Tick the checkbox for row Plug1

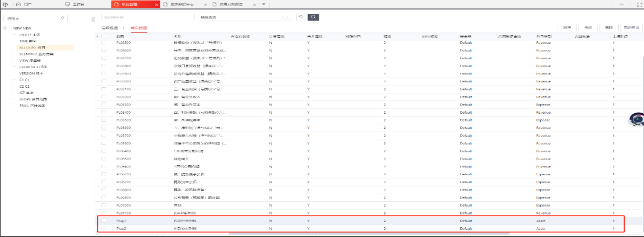(x=104, y=221)
